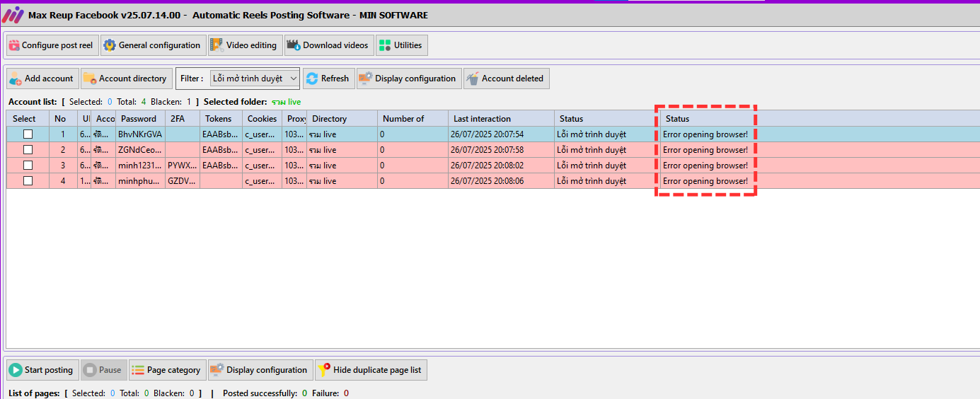Open the Utilities menu
980x399 pixels.
pos(401,45)
